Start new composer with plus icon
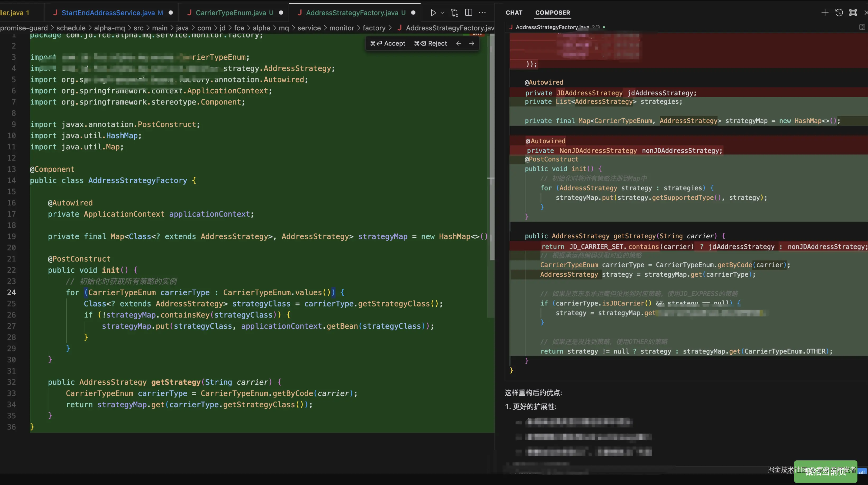The height and width of the screenshot is (485, 868). tap(824, 12)
